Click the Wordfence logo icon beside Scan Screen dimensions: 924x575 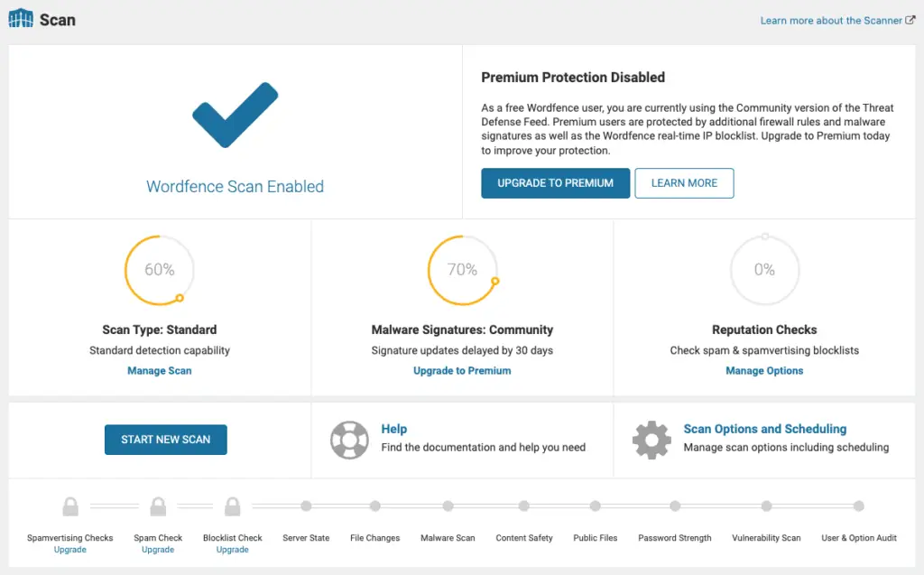pos(21,18)
